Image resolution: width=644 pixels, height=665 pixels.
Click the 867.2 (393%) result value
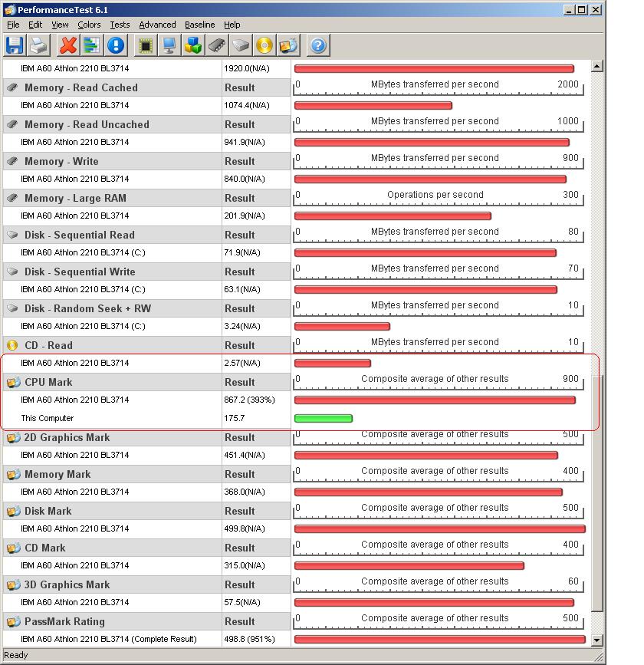tap(249, 400)
